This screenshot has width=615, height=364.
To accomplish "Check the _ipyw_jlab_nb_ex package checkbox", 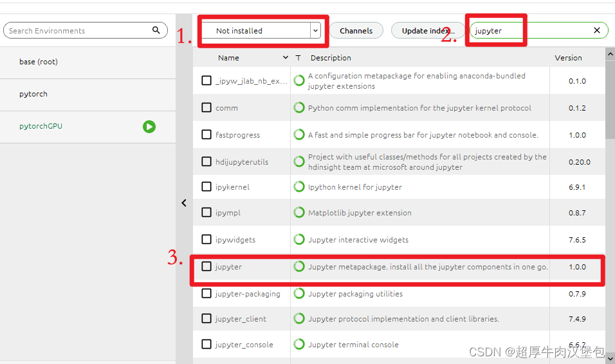I will click(207, 80).
